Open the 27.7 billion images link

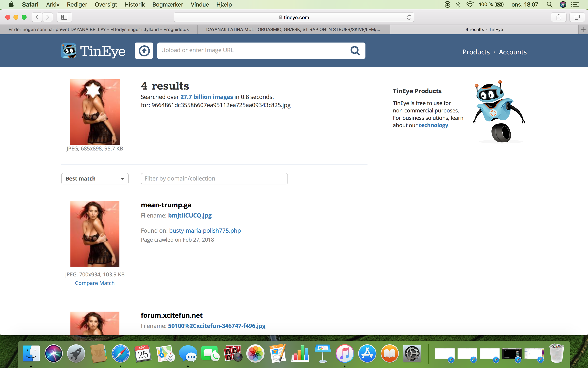coord(207,97)
